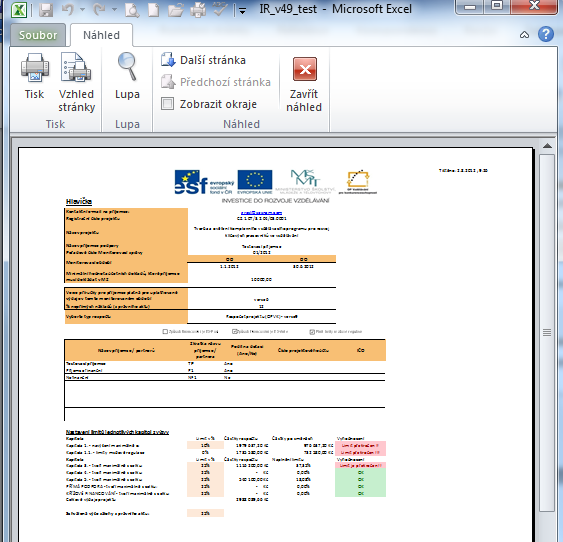Image resolution: width=563 pixels, height=542 pixels.
Task: Click the save disk icon in quick access toolbar
Action: coord(46,10)
